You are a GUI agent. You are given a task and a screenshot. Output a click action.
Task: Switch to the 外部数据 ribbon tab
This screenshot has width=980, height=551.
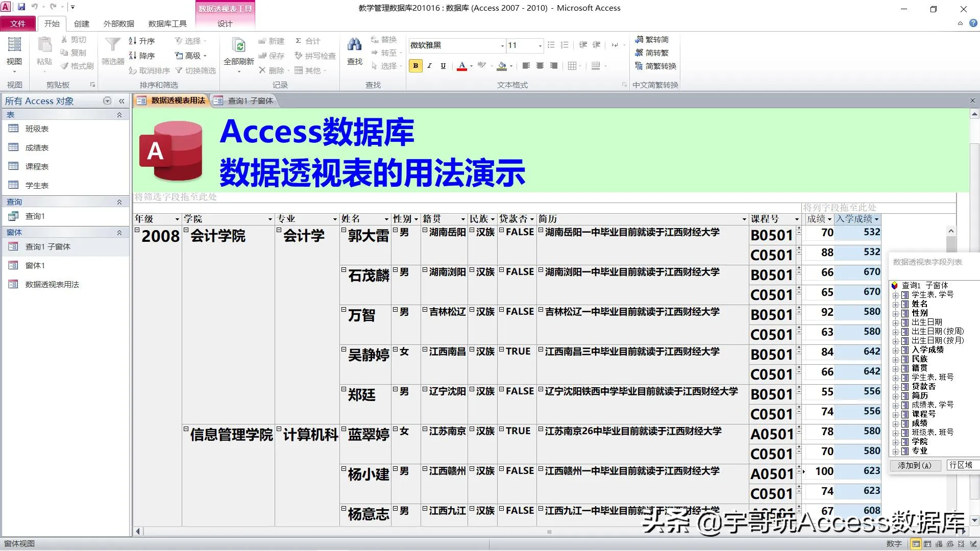click(x=119, y=23)
